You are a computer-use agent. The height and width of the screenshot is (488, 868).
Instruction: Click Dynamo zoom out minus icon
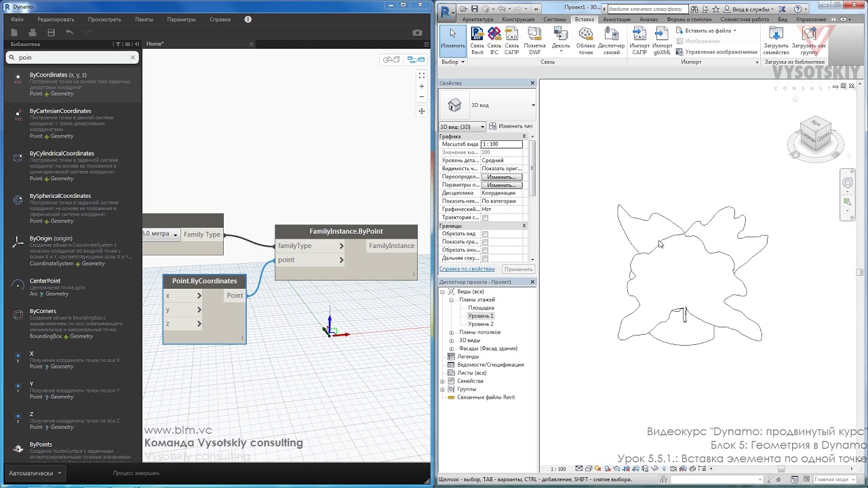(421, 97)
